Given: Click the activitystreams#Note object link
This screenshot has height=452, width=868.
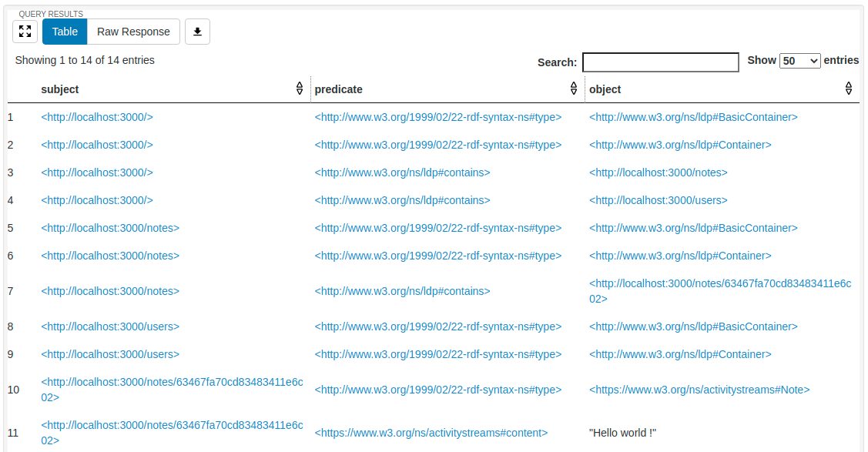Looking at the screenshot, I should click(x=699, y=390).
